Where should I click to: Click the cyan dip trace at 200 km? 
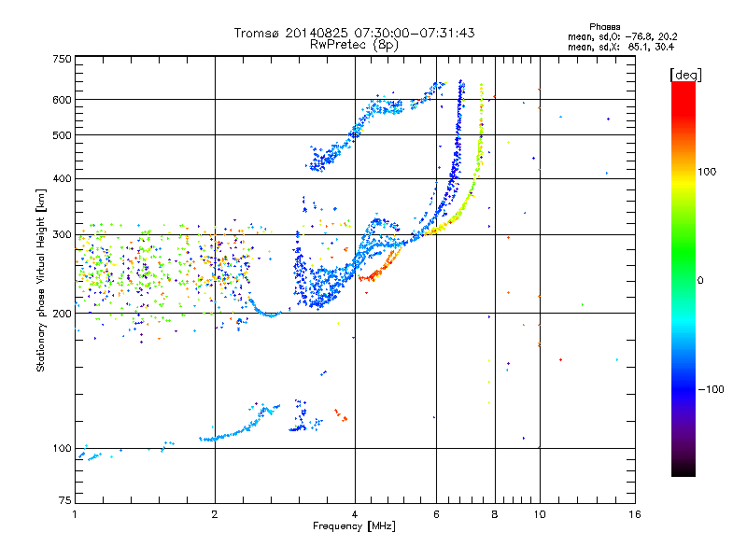point(267,311)
